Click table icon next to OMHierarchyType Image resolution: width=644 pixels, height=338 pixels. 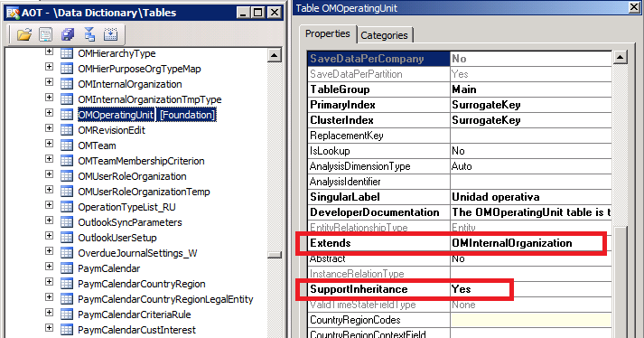pyautogui.click(x=67, y=53)
